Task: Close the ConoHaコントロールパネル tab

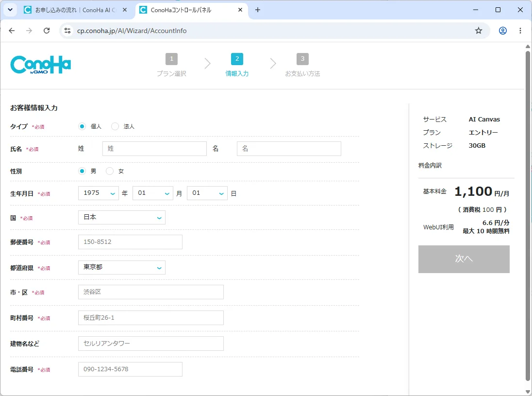Action: (240, 10)
